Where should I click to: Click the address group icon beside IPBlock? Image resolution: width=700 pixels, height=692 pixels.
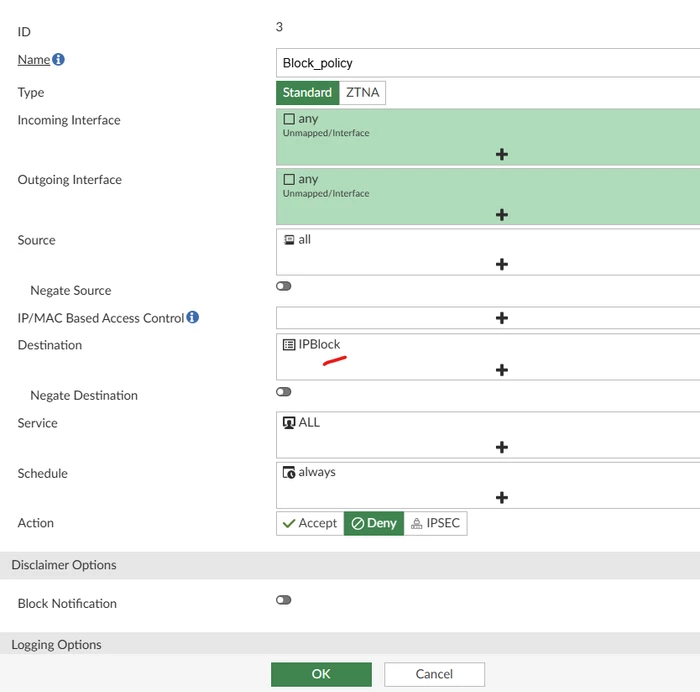[x=289, y=344]
